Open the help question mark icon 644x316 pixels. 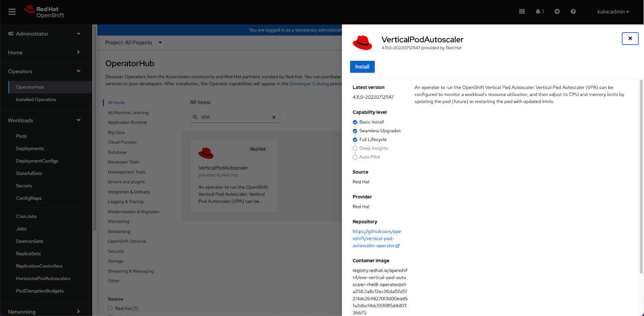click(x=573, y=12)
